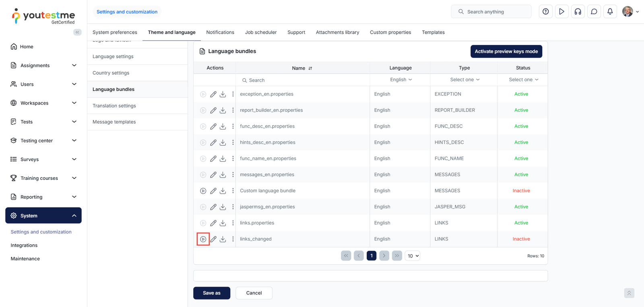Activate the links_changed language bundle
Viewport: 644px width, 307px height.
click(x=203, y=239)
